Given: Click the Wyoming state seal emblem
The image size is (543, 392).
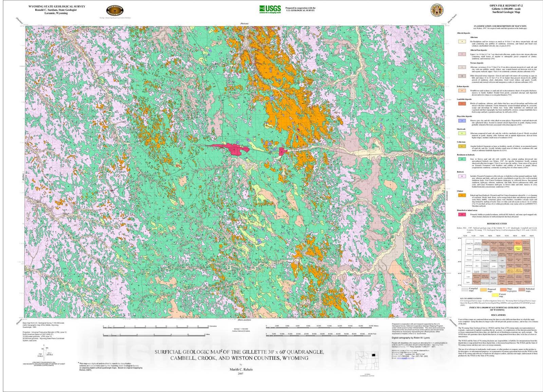Looking at the screenshot, I should coord(436,11).
